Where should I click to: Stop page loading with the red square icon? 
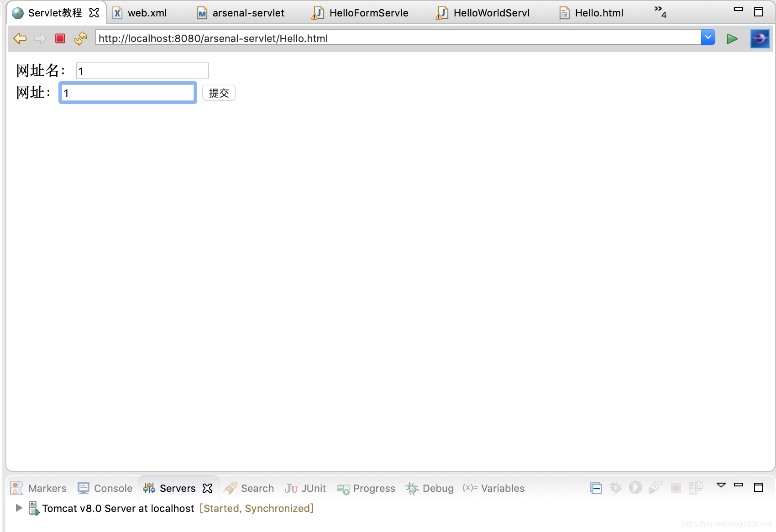coord(60,38)
